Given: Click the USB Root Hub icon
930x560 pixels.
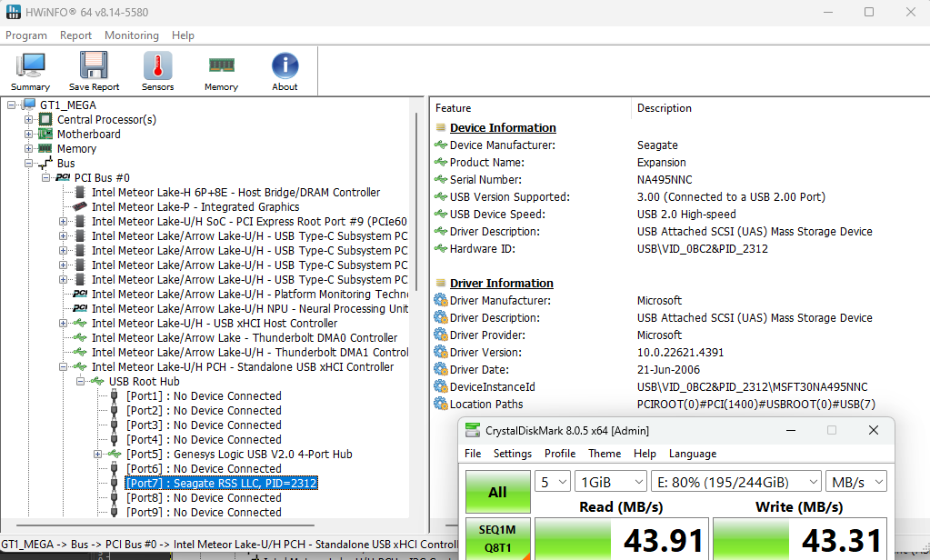Looking at the screenshot, I should (x=97, y=382).
